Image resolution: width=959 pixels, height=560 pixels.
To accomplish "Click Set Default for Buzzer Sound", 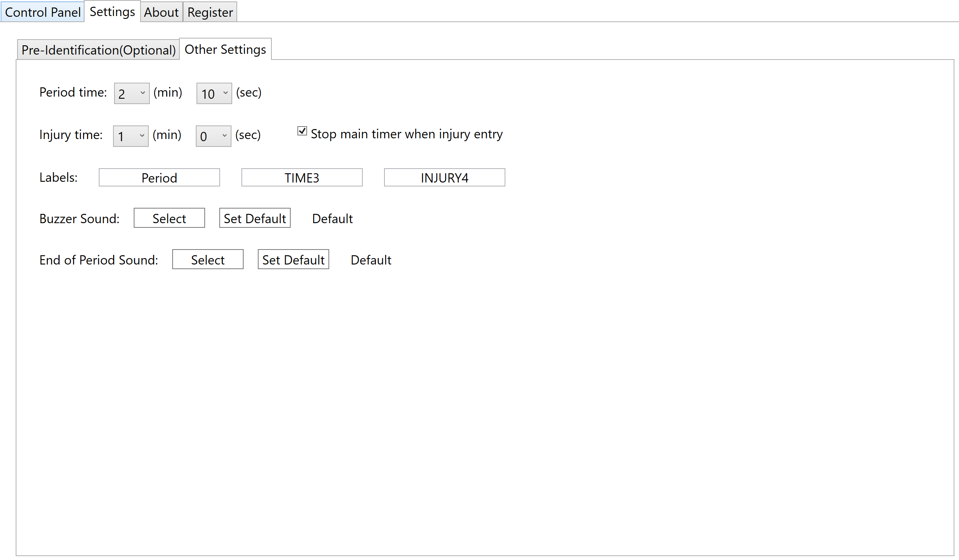I will click(x=255, y=219).
